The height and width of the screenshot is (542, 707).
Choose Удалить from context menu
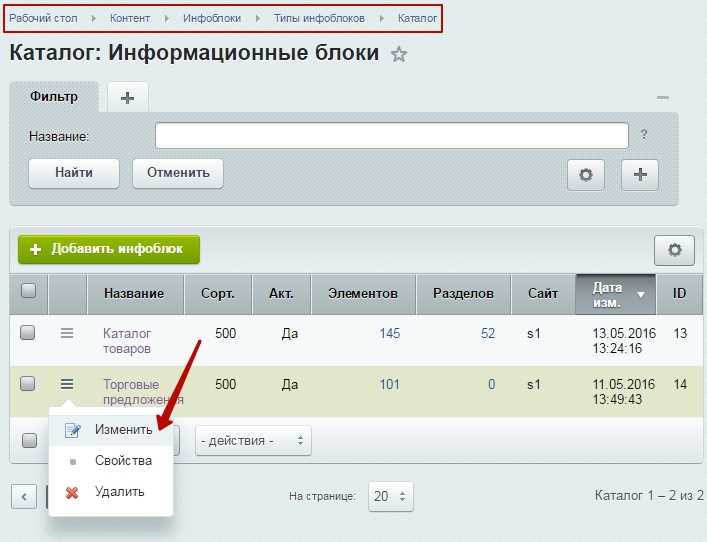[x=111, y=492]
